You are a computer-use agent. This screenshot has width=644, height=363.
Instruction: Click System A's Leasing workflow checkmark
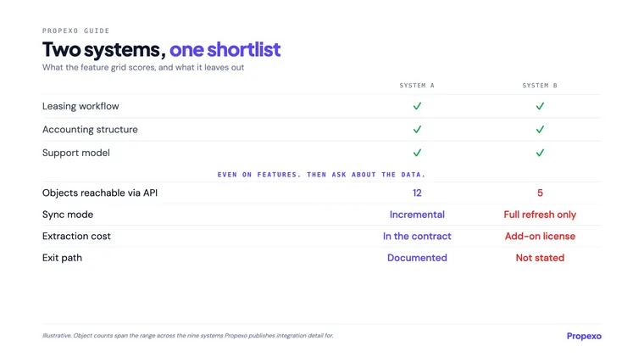(417, 106)
